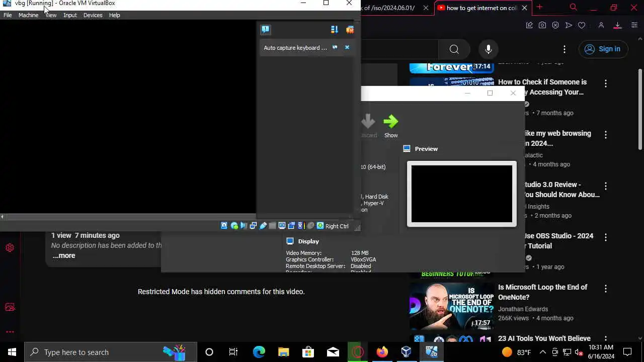Click the mouse integration status icon in VM
The image size is (644, 362).
[310, 226]
